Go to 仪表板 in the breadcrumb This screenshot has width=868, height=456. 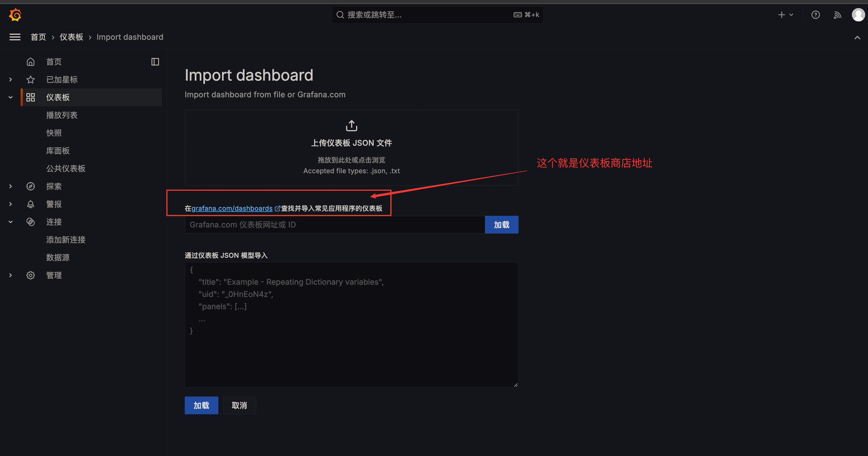(x=71, y=37)
